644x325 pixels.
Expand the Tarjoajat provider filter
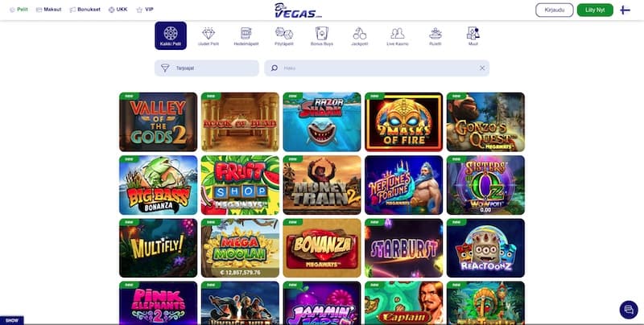click(x=207, y=68)
